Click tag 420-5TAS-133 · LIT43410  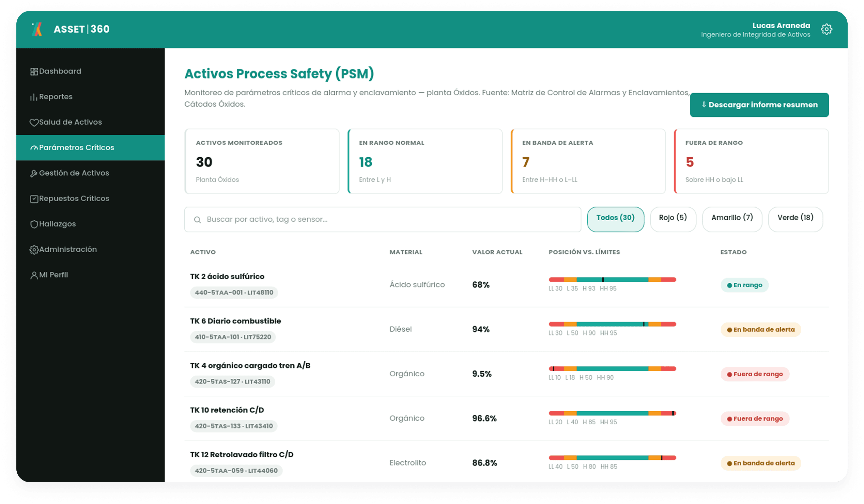click(x=234, y=426)
